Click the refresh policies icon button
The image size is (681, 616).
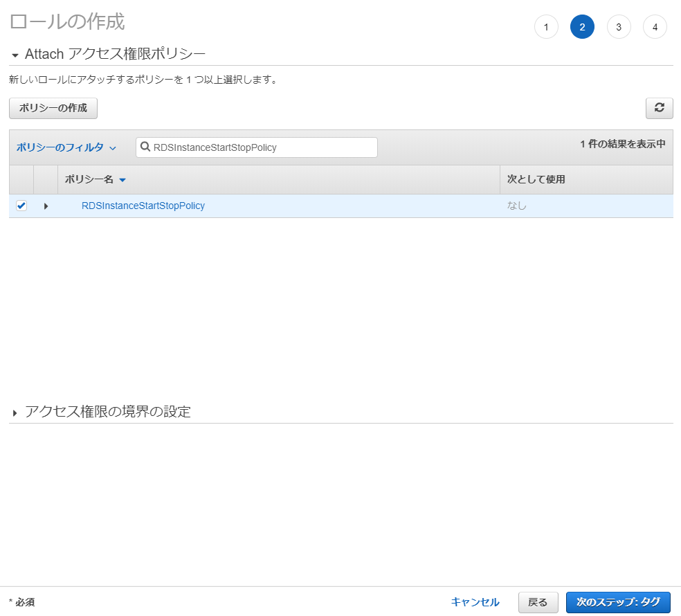pos(659,108)
